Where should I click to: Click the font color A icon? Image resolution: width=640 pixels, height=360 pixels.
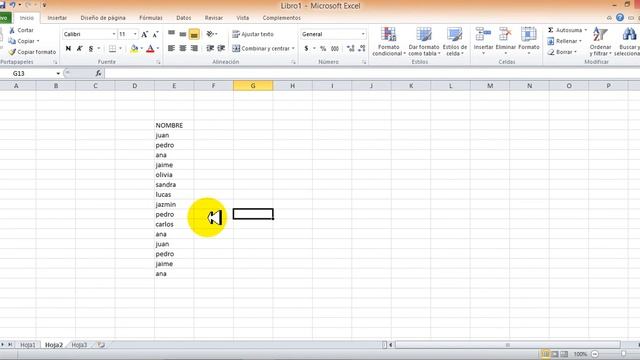150,49
